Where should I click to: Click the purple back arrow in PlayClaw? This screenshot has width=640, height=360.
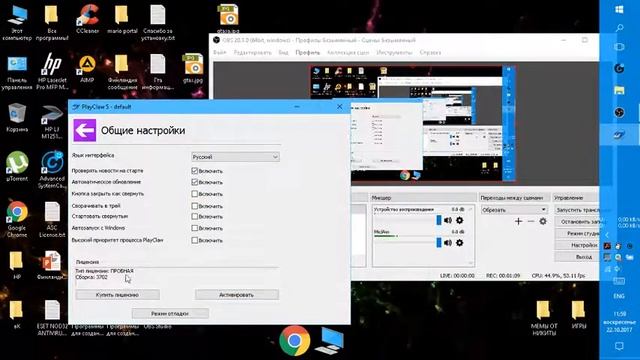click(x=84, y=130)
